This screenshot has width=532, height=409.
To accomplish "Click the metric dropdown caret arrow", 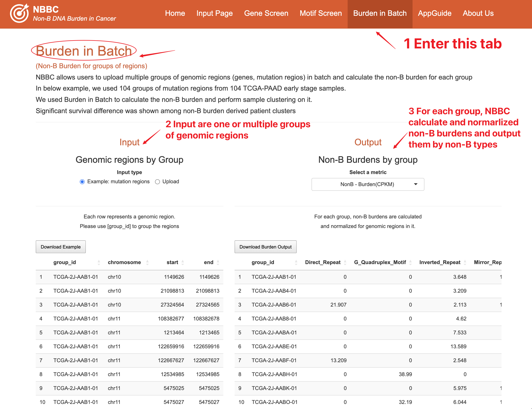I will pos(416,184).
